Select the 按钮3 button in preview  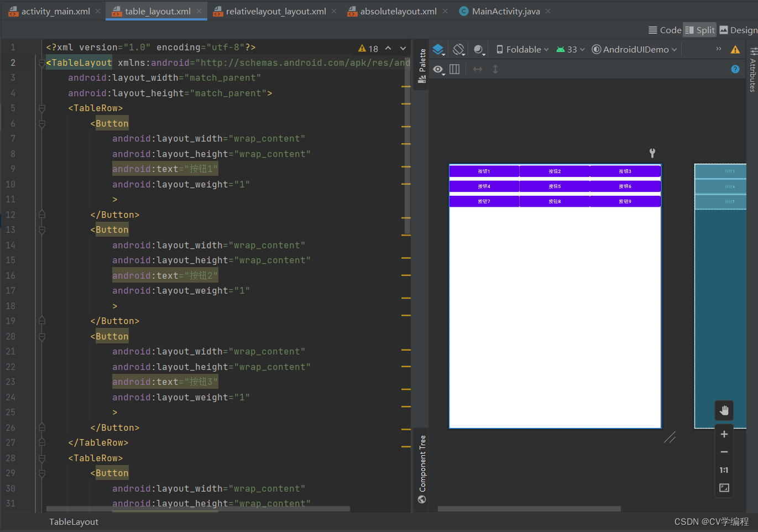coord(625,171)
